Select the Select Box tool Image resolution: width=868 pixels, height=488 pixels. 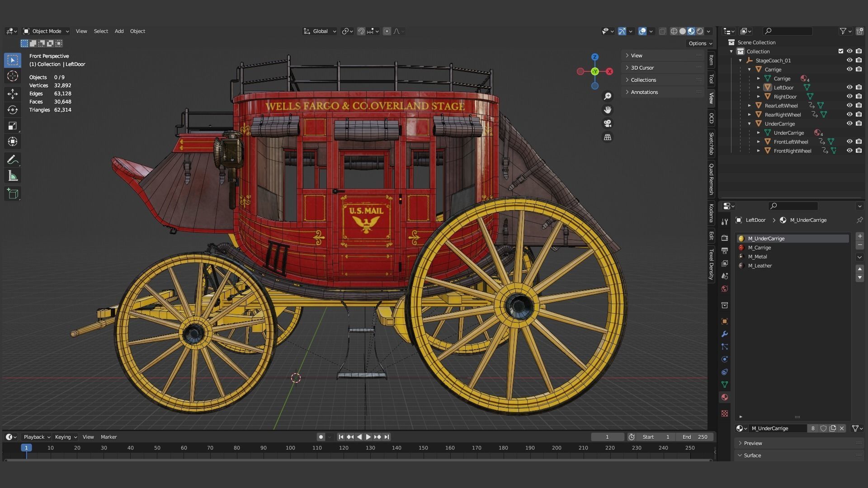click(x=13, y=60)
